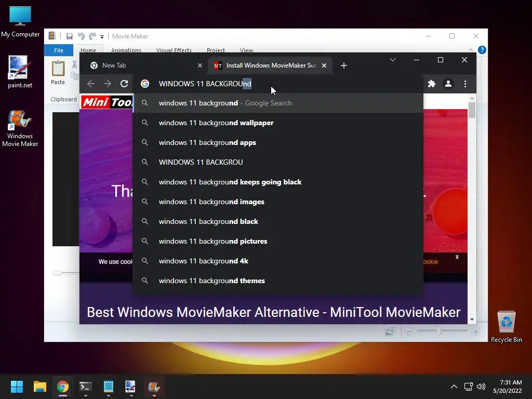Show hidden system tray icons
This screenshot has width=532, height=399.
click(x=454, y=387)
